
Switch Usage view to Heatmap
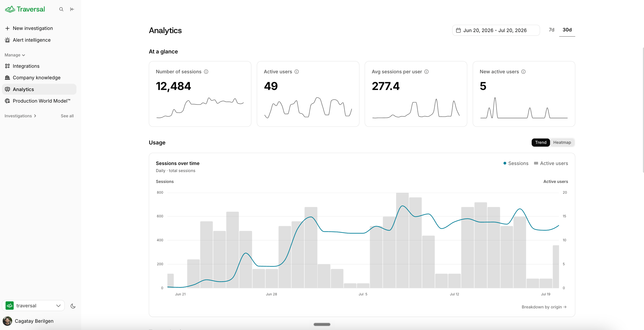tap(562, 142)
